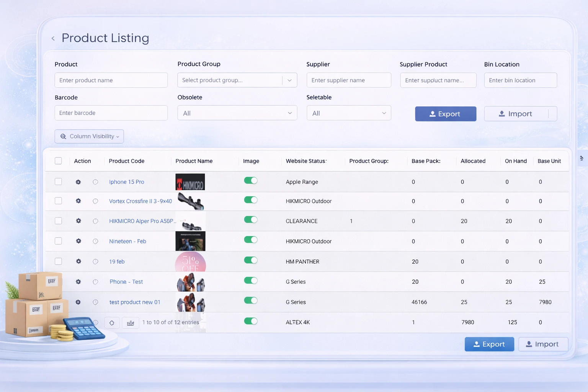Click the clock icon beside Vortex Crossfire row

(95, 201)
